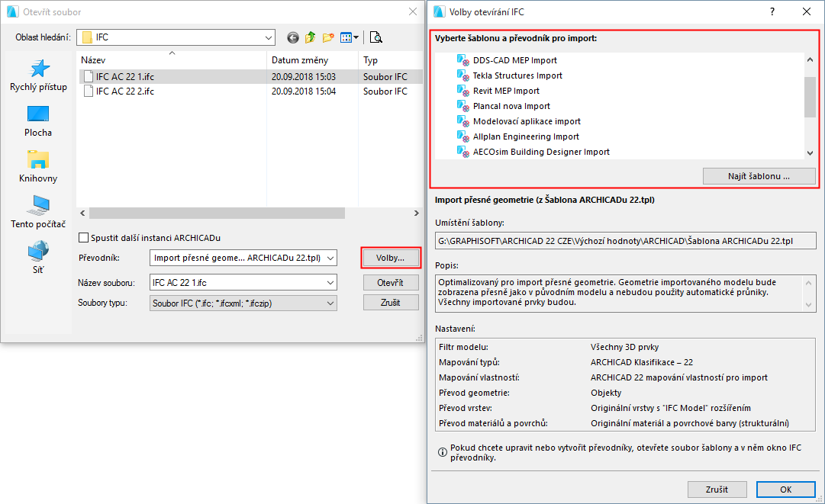Click Filtr modelu setting value Všechny 3D prvky

click(624, 347)
